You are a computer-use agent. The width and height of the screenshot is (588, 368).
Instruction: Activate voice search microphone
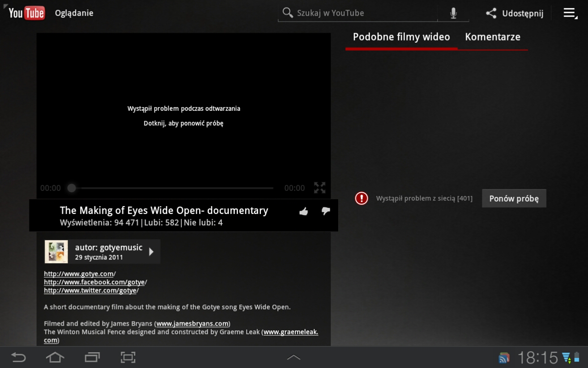tap(453, 13)
